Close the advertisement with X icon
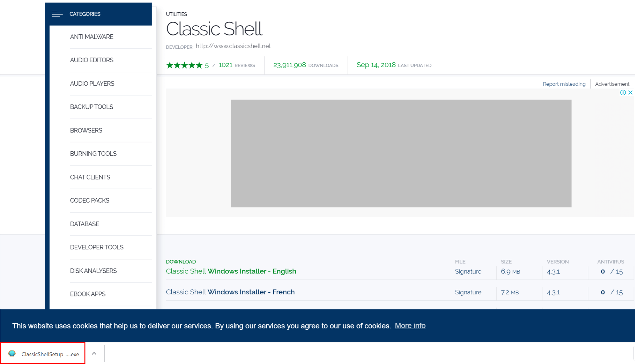Image resolution: width=635 pixels, height=364 pixels. tap(630, 93)
